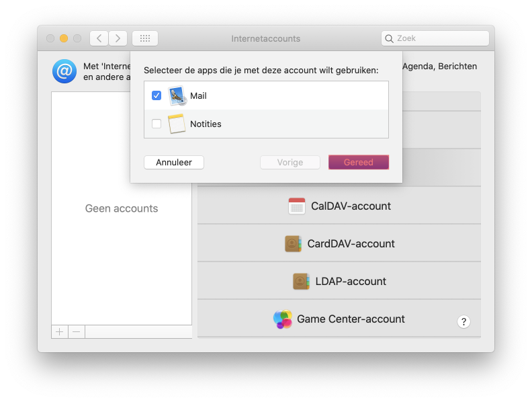Uncheck the Mail checkbox
This screenshot has height=402, width=532.
pos(157,95)
